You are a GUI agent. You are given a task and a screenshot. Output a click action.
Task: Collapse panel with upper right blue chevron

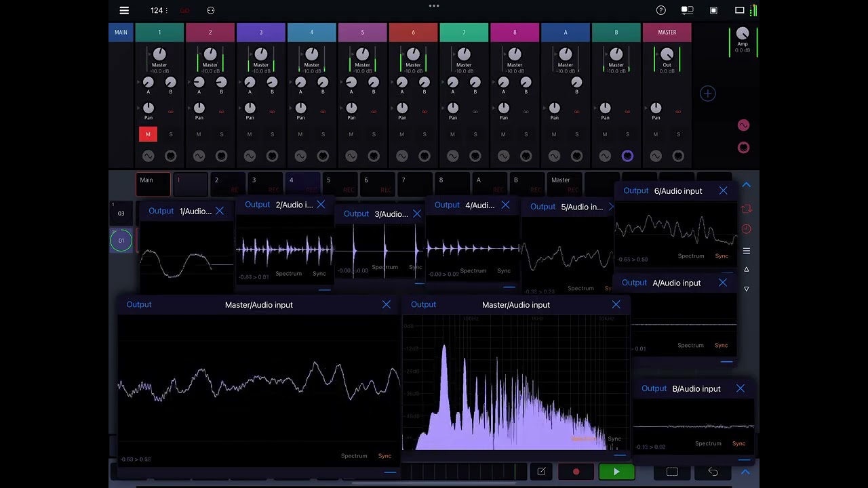click(746, 184)
